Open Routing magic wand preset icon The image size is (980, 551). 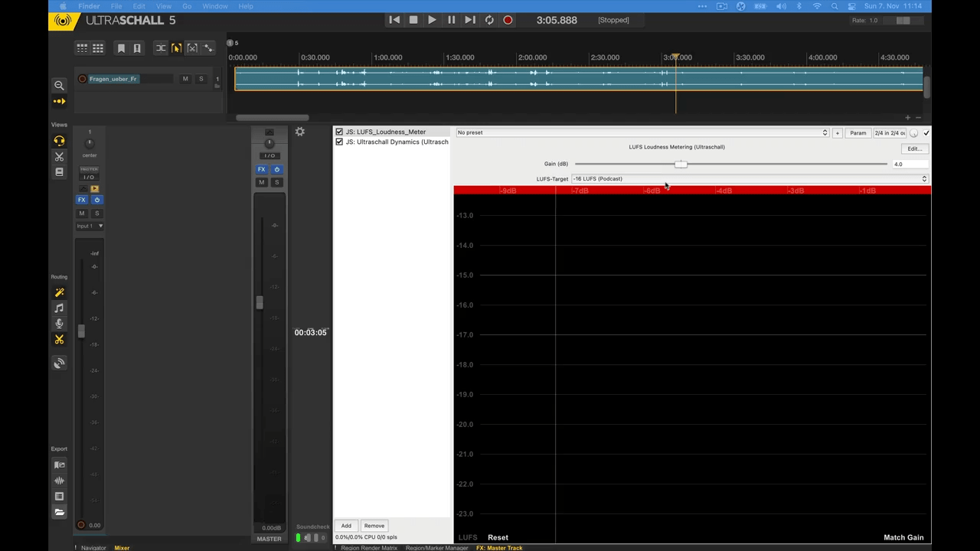[x=59, y=292]
